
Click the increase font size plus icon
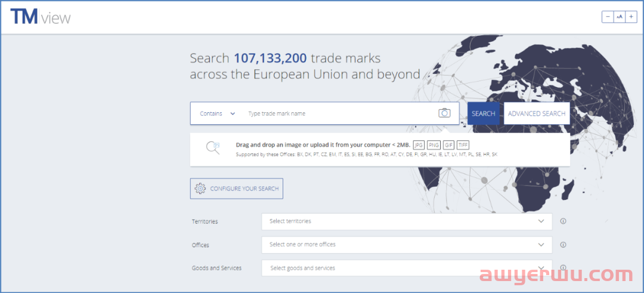(631, 17)
